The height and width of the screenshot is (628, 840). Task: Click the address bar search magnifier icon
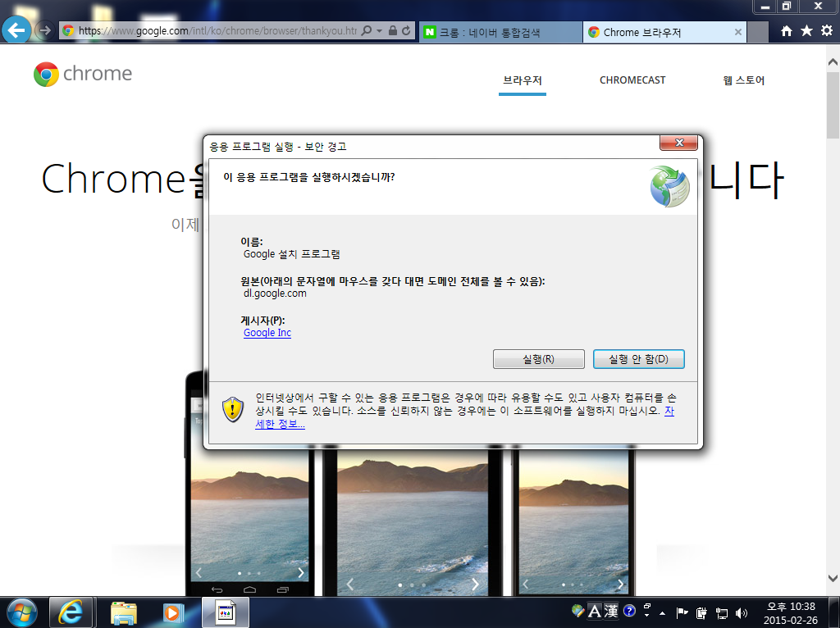coord(367,30)
